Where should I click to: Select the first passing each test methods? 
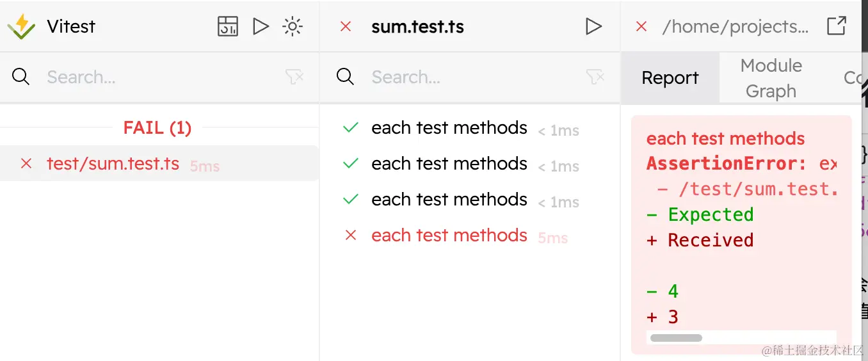[x=449, y=128]
